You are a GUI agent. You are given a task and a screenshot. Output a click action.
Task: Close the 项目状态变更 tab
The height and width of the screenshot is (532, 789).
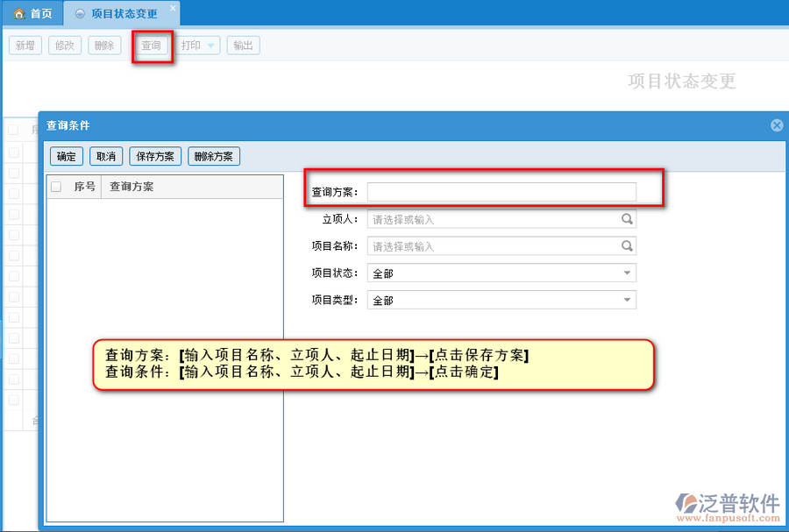173,8
